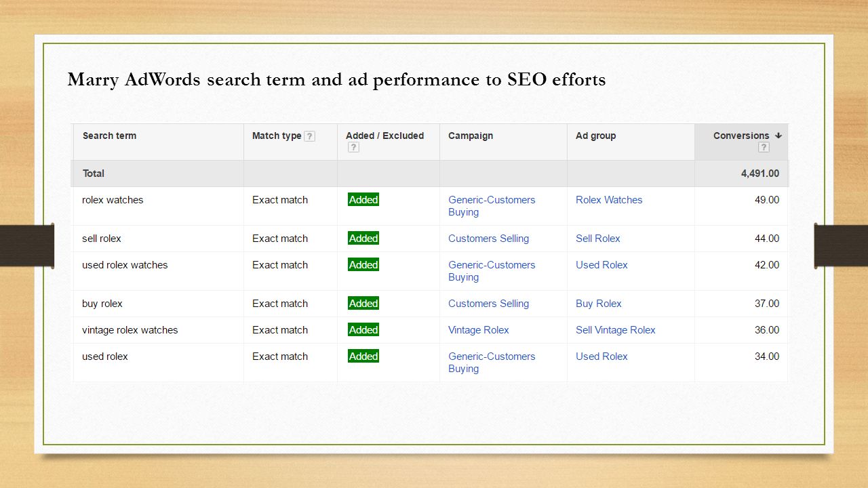The height and width of the screenshot is (488, 868).
Task: Click the Added badge for buy rolex
Action: 363,304
